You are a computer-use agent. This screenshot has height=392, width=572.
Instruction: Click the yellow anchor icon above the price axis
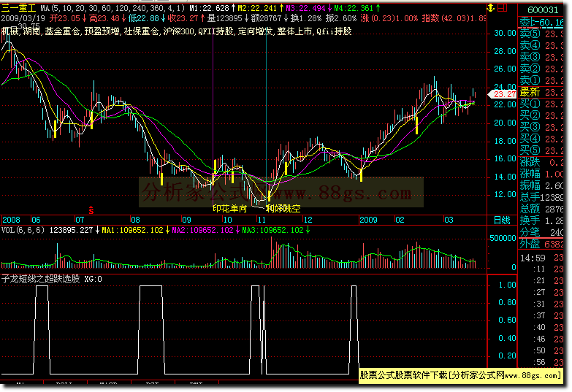491,7
